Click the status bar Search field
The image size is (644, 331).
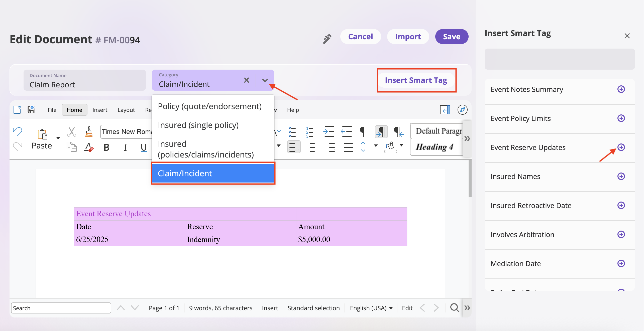[61, 308]
